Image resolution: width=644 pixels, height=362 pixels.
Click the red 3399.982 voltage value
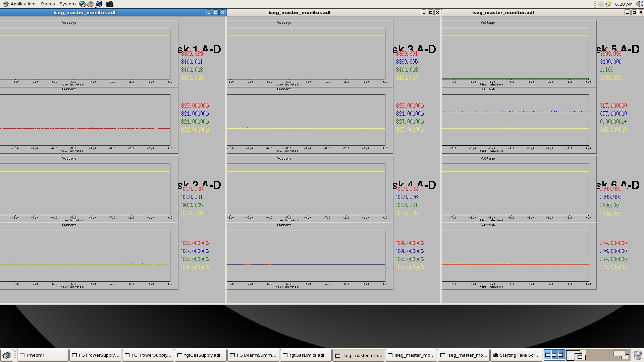pyautogui.click(x=407, y=189)
